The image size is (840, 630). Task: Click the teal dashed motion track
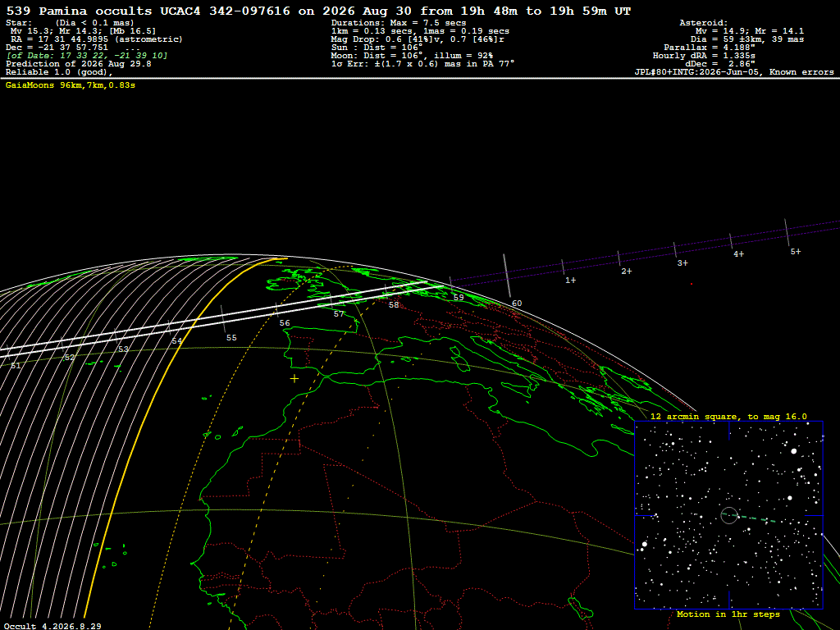[x=760, y=518]
